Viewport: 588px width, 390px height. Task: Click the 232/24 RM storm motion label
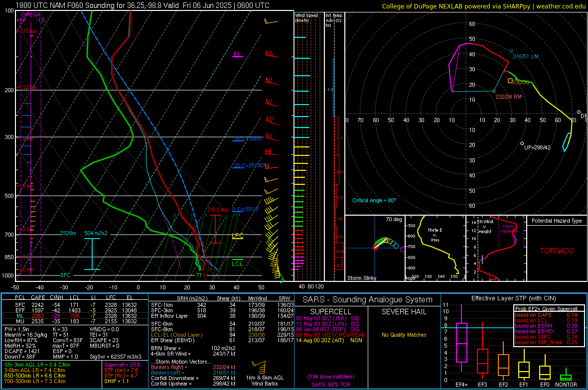coord(508,96)
